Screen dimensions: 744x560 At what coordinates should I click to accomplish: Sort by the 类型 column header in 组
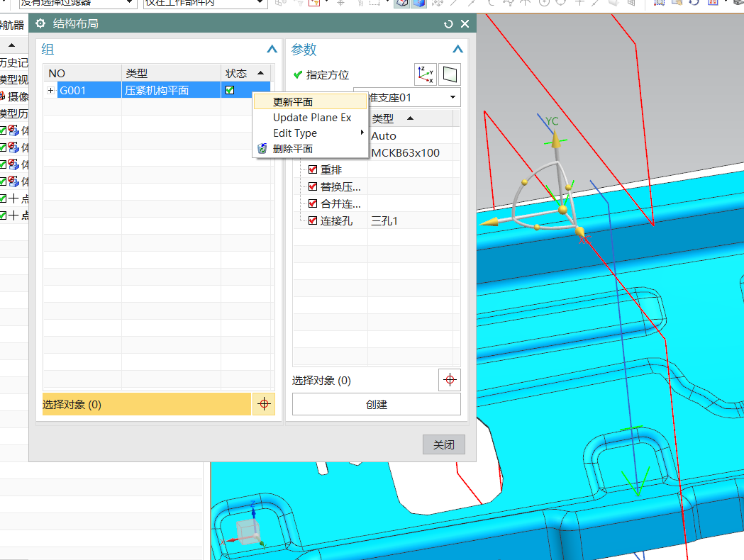172,74
